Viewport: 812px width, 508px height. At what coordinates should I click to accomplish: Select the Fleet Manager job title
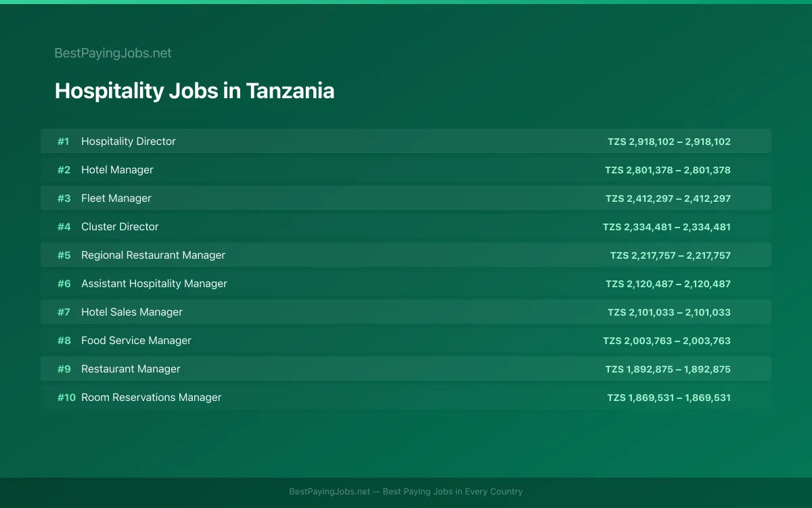116,198
